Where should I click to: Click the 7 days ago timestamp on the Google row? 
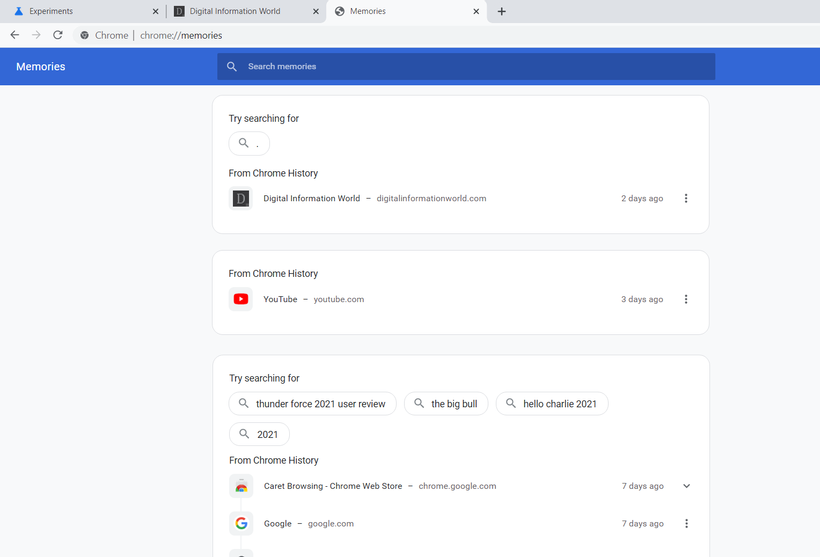(643, 524)
